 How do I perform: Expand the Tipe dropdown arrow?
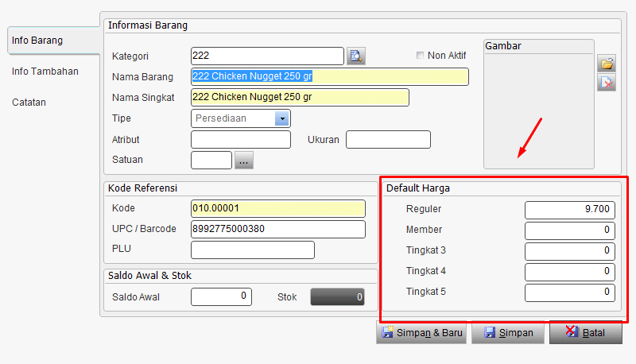pyautogui.click(x=281, y=118)
